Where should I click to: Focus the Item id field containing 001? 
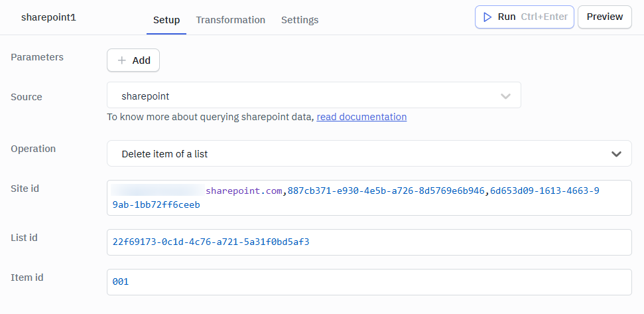[x=369, y=282]
